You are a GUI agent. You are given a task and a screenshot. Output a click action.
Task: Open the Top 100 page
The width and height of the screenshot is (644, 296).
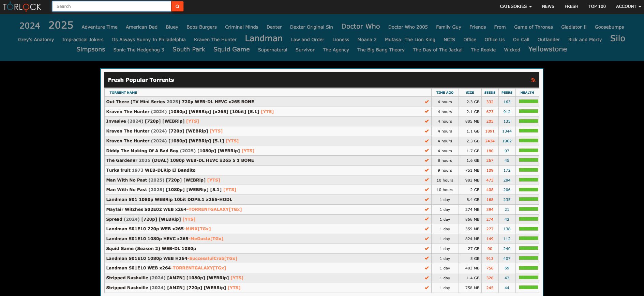click(597, 6)
